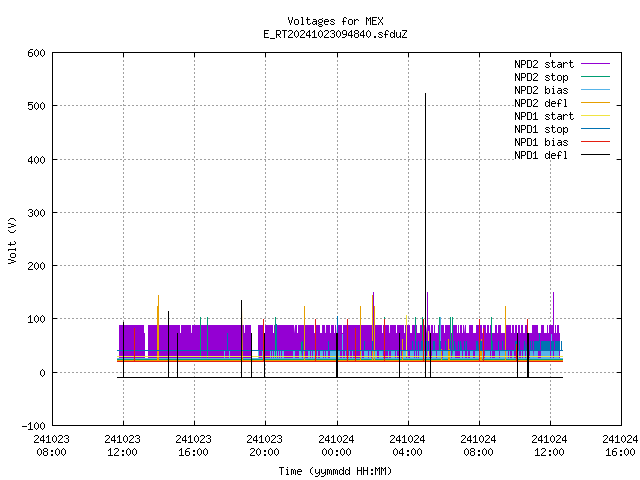Screen dimensions: 640x480
Task: Click the 241023 20:00 x-axis label
Action: click(264, 446)
